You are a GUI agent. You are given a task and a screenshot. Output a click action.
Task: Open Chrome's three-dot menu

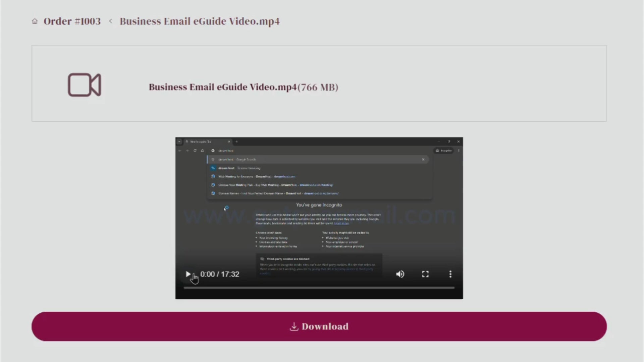coord(459,151)
